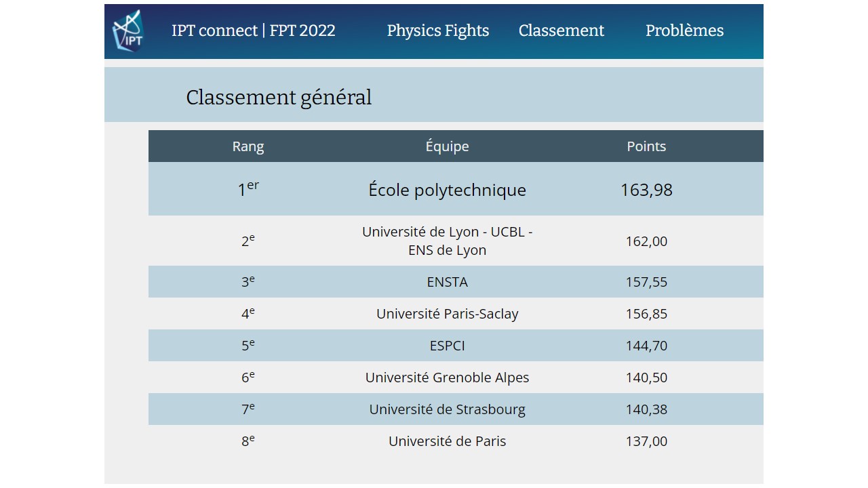Click the 6e rank cell
The width and height of the screenshot is (868, 488).
click(x=248, y=377)
